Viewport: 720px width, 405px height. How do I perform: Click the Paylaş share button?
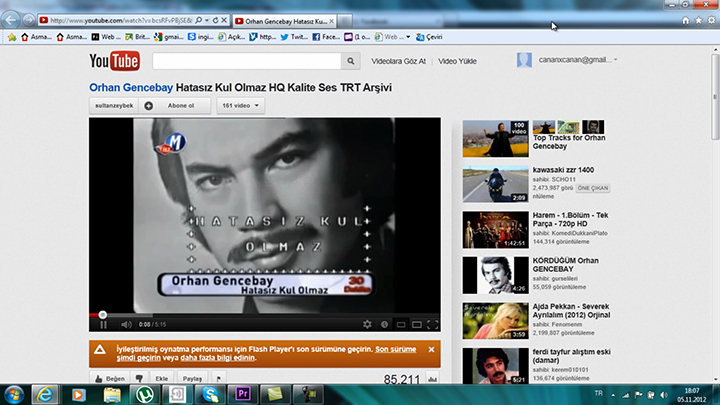(192, 378)
